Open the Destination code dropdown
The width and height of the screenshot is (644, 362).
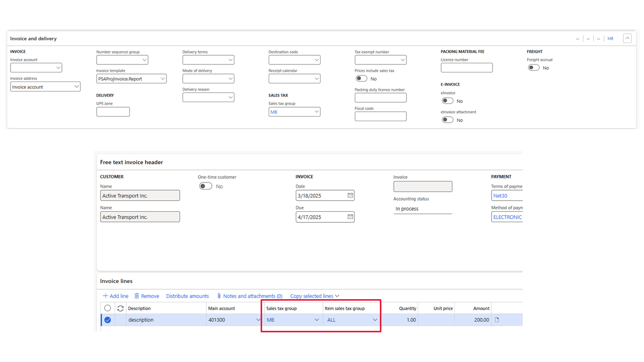pyautogui.click(x=316, y=60)
